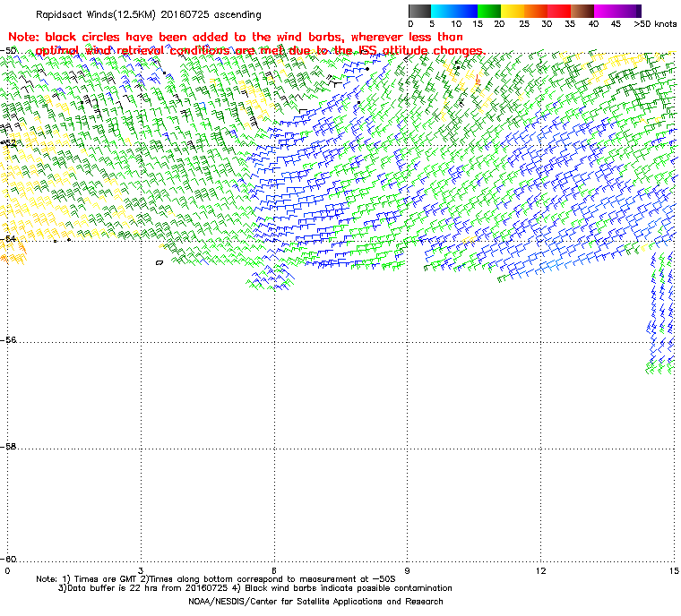Click the orange 25-30 knots legend segment
Viewport: 681px width, 616px height.
coord(536,11)
